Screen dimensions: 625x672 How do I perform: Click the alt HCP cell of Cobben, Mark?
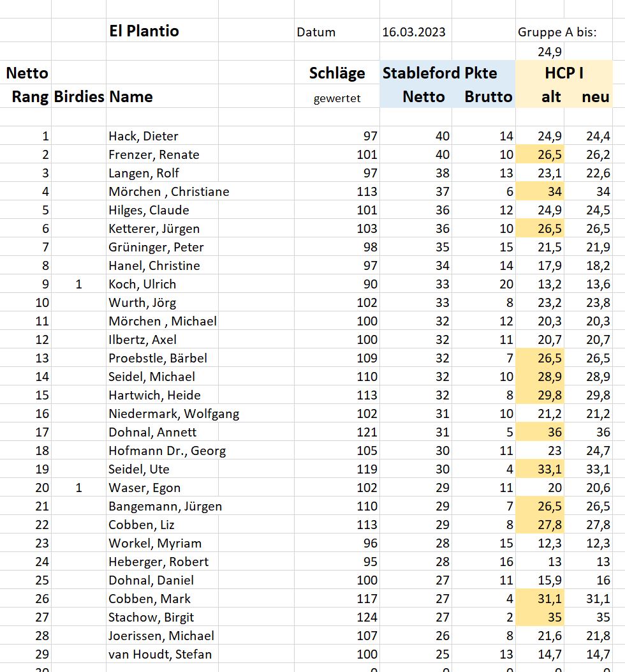click(540, 598)
